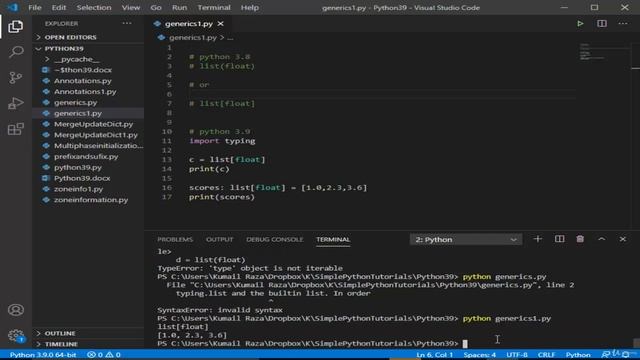Open the Terminal menu
The width and height of the screenshot is (640, 360).
click(214, 7)
